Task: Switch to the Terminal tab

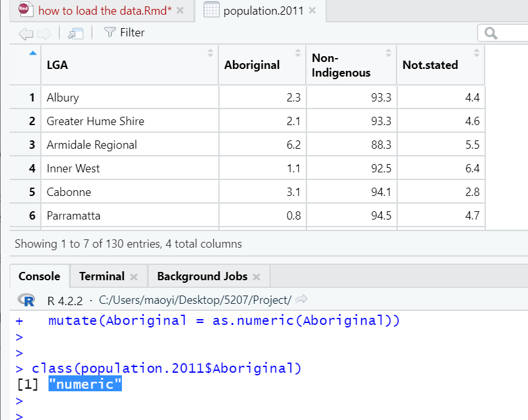Action: pyautogui.click(x=102, y=276)
